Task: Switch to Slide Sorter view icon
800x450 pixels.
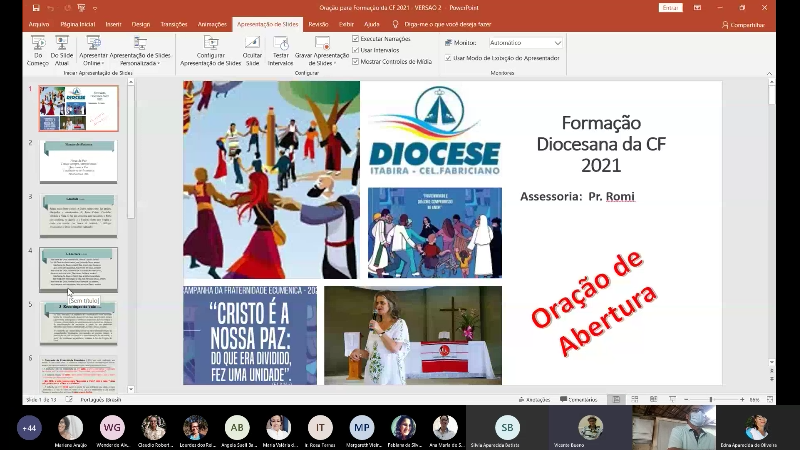Action: point(635,399)
